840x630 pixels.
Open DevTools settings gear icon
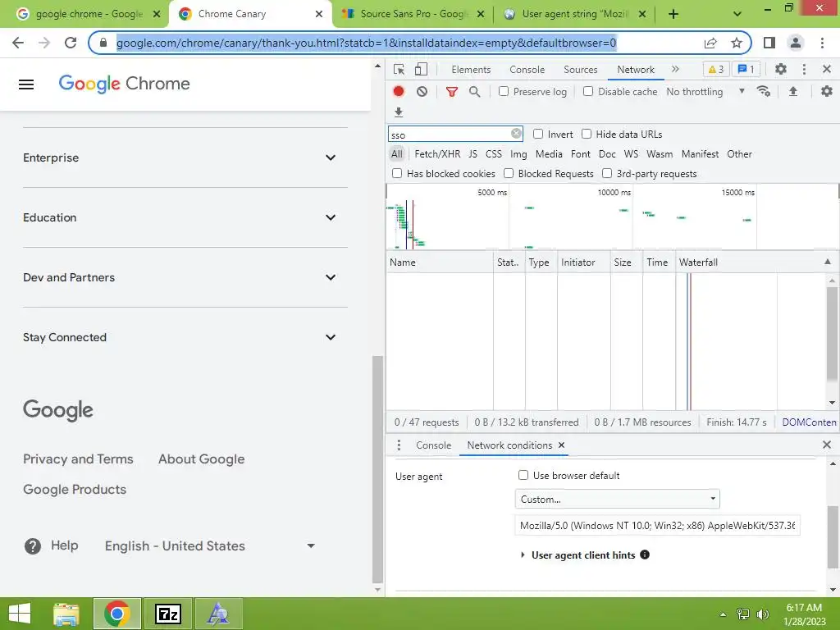(x=781, y=69)
